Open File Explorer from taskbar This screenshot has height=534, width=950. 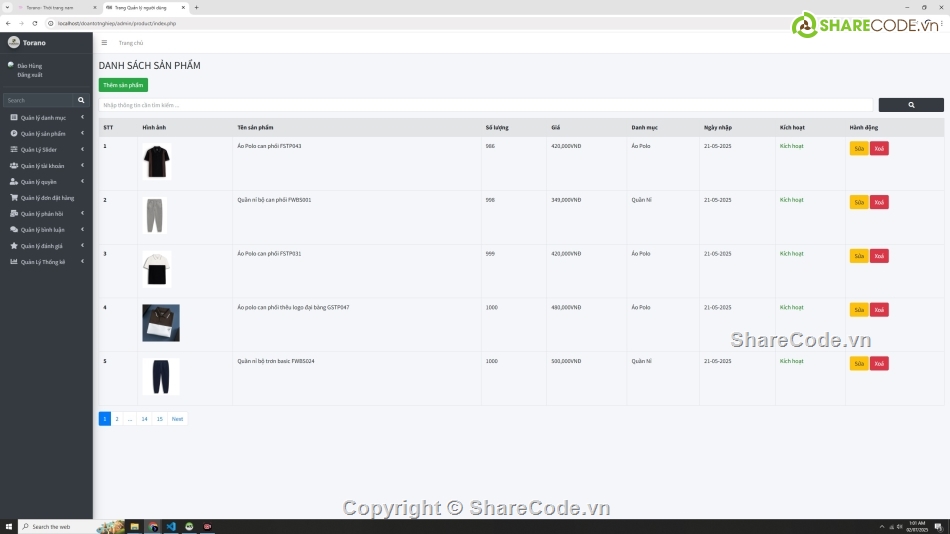coord(135,527)
